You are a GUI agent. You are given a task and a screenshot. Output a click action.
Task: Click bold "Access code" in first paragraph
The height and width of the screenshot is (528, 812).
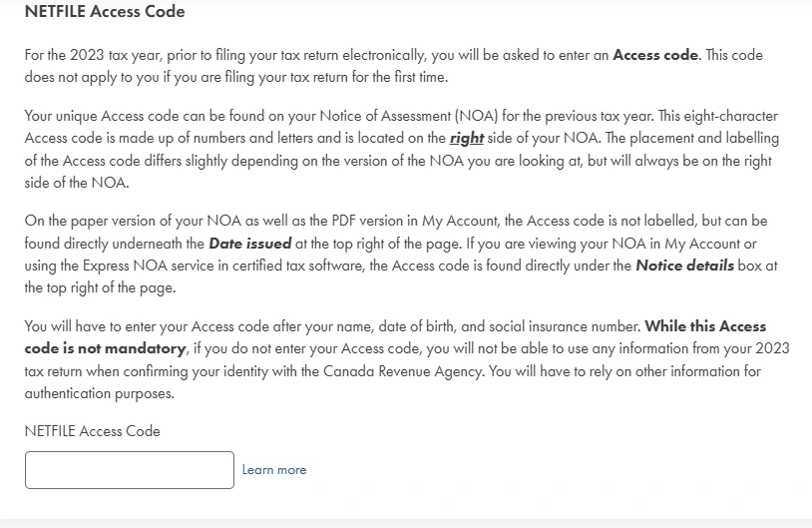pyautogui.click(x=655, y=55)
